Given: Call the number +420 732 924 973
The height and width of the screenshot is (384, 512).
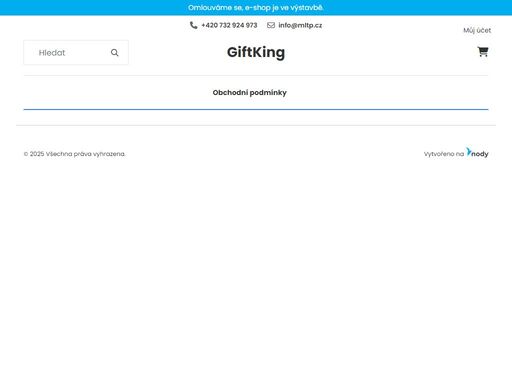Looking at the screenshot, I should tap(229, 25).
